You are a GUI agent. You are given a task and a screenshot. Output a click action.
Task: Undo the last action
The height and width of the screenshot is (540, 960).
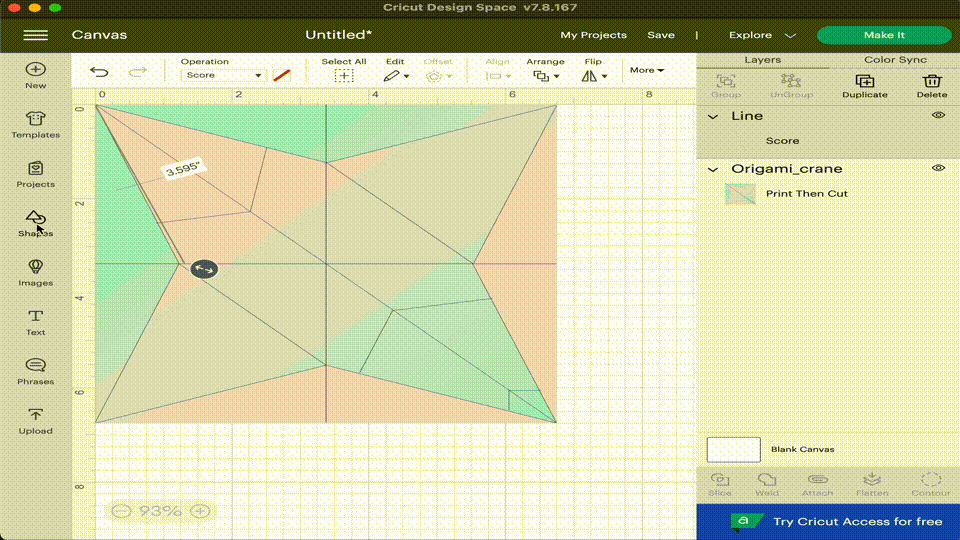(x=99, y=72)
